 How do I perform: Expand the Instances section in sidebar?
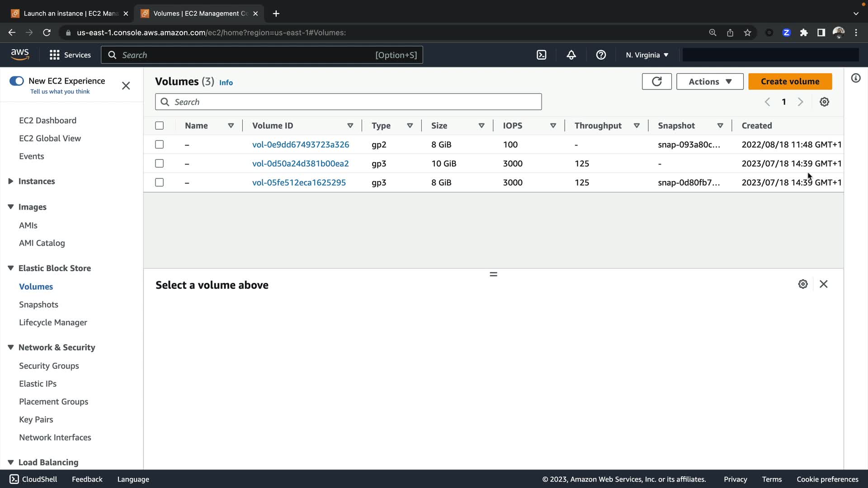(x=11, y=181)
